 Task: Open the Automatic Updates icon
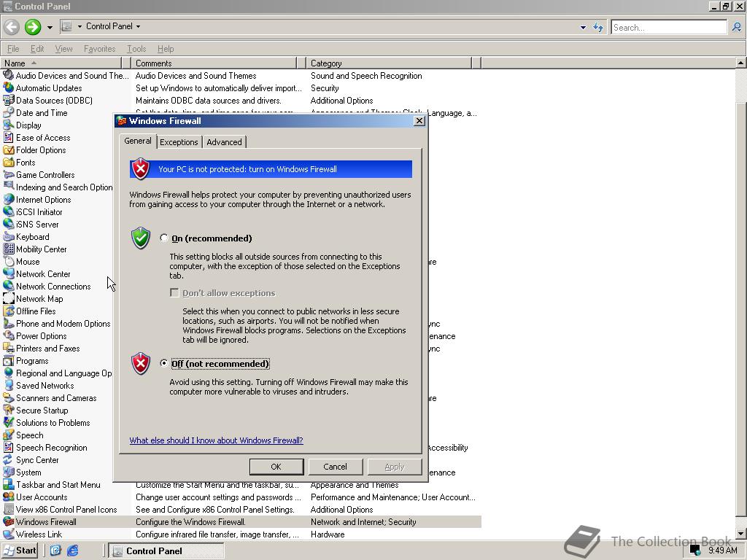coord(8,87)
